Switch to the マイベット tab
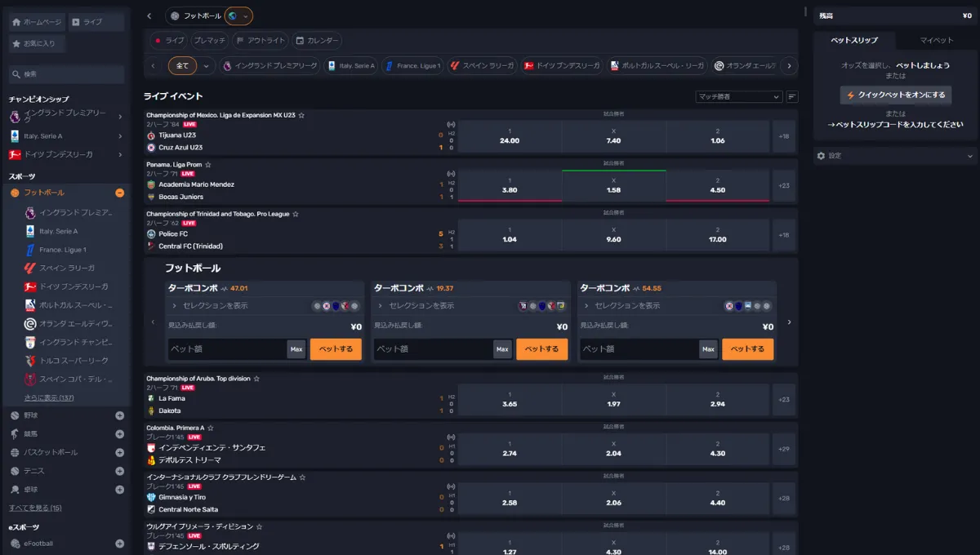 coord(936,40)
